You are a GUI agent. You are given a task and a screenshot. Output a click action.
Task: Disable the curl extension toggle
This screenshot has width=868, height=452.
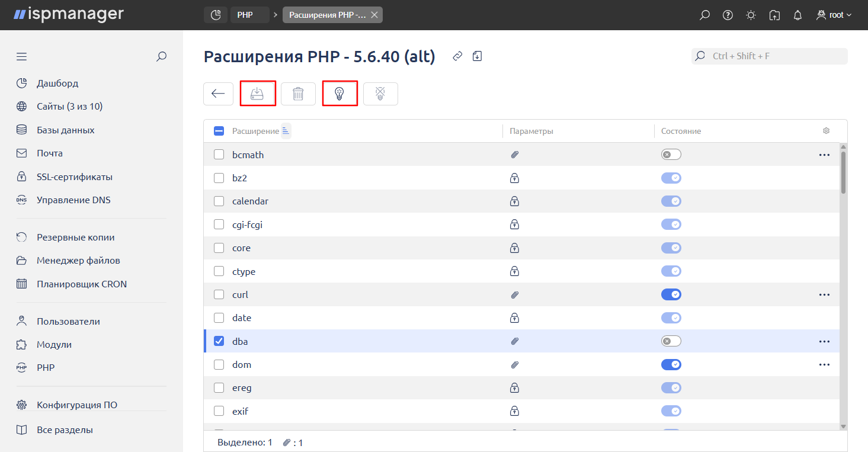pos(671,294)
